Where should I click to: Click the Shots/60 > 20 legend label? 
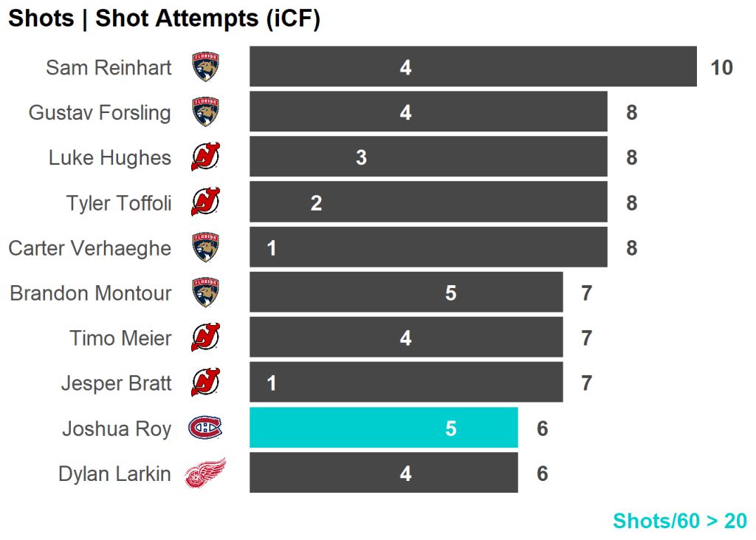pos(679,521)
